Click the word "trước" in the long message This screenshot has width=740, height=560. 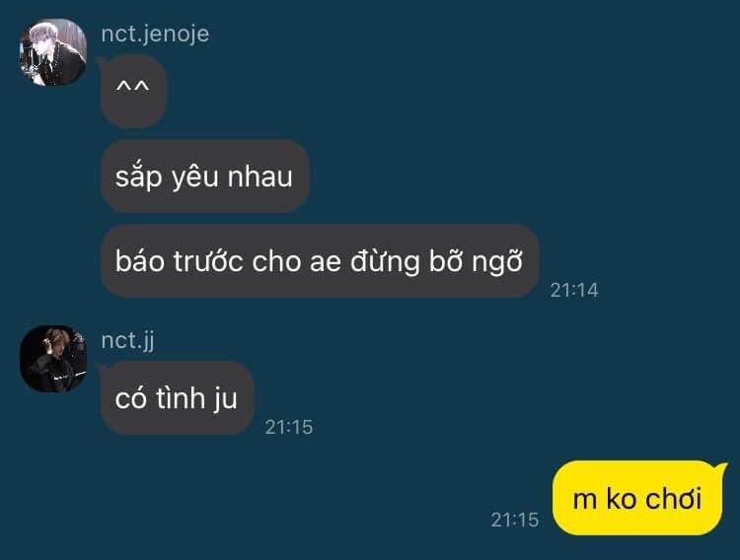(208, 261)
